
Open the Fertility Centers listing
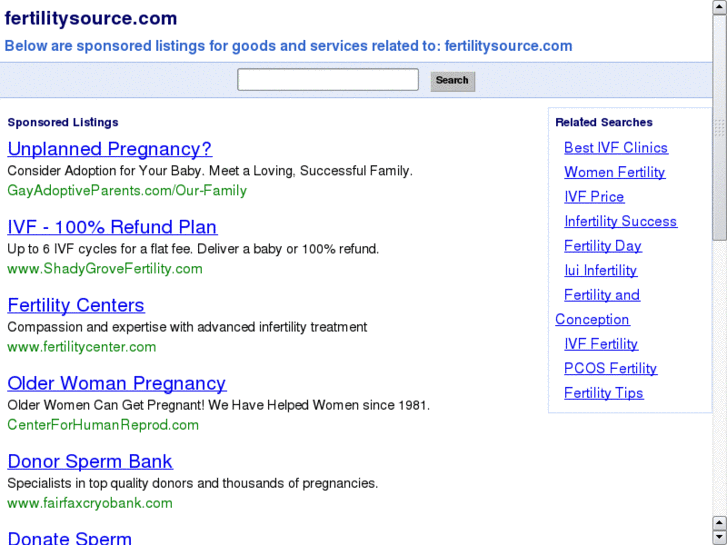pyautogui.click(x=76, y=305)
